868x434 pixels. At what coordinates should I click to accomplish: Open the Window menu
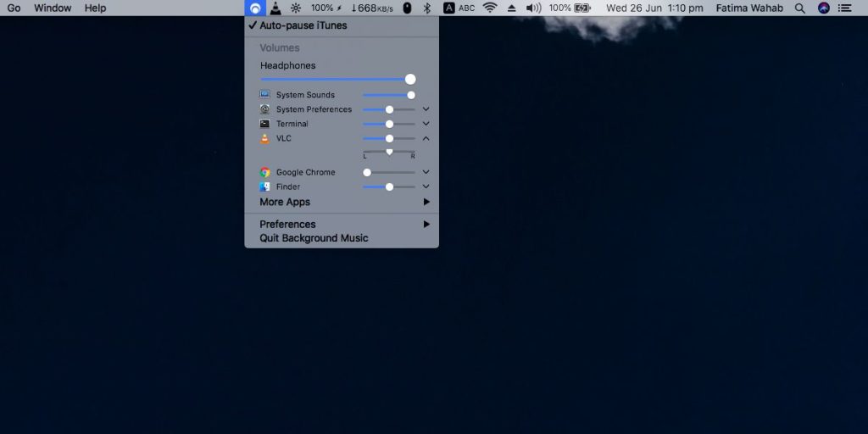pos(53,8)
